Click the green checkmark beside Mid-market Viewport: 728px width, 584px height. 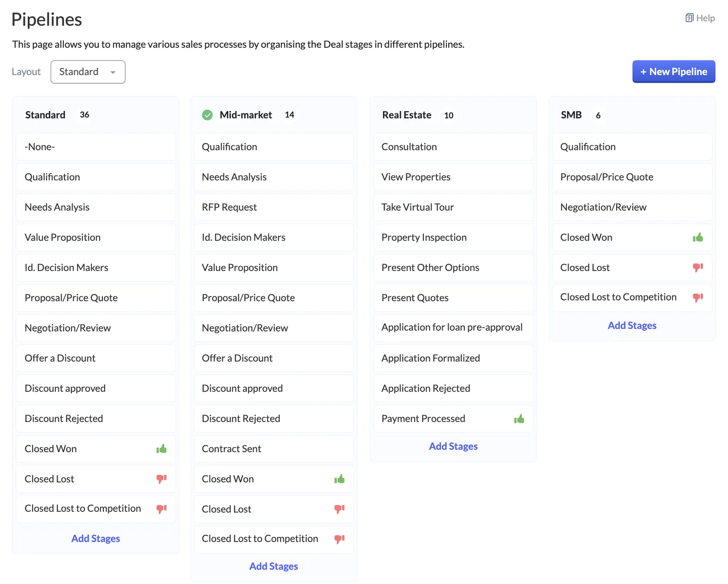coord(207,115)
